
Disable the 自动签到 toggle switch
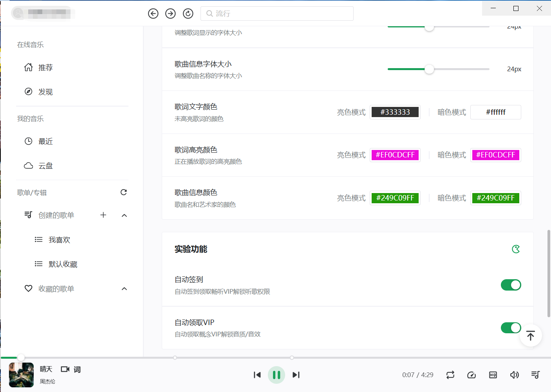pos(511,285)
